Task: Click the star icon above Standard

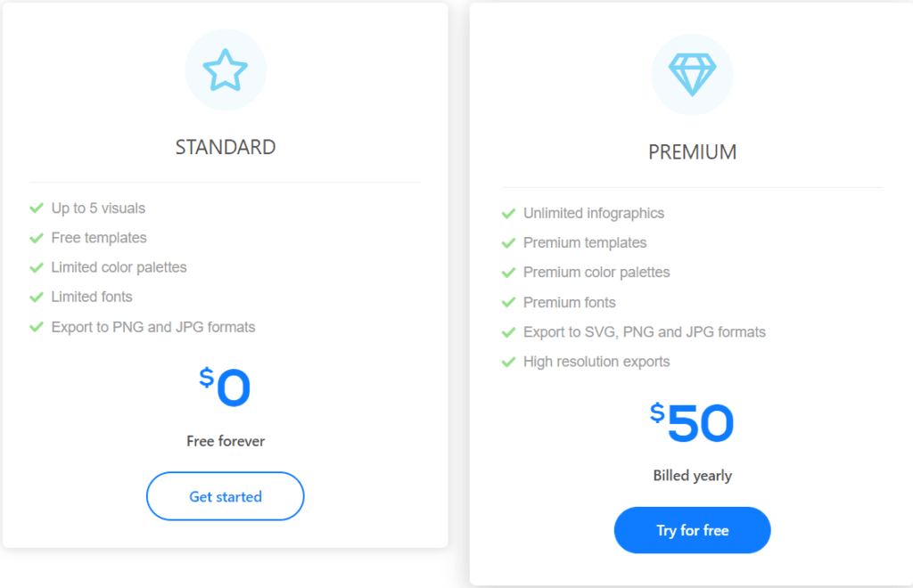Action: 225,70
